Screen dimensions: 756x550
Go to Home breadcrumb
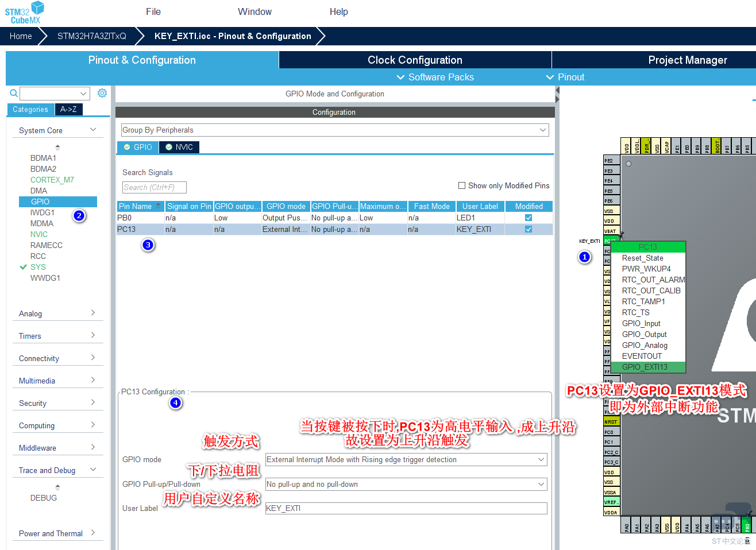[21, 36]
